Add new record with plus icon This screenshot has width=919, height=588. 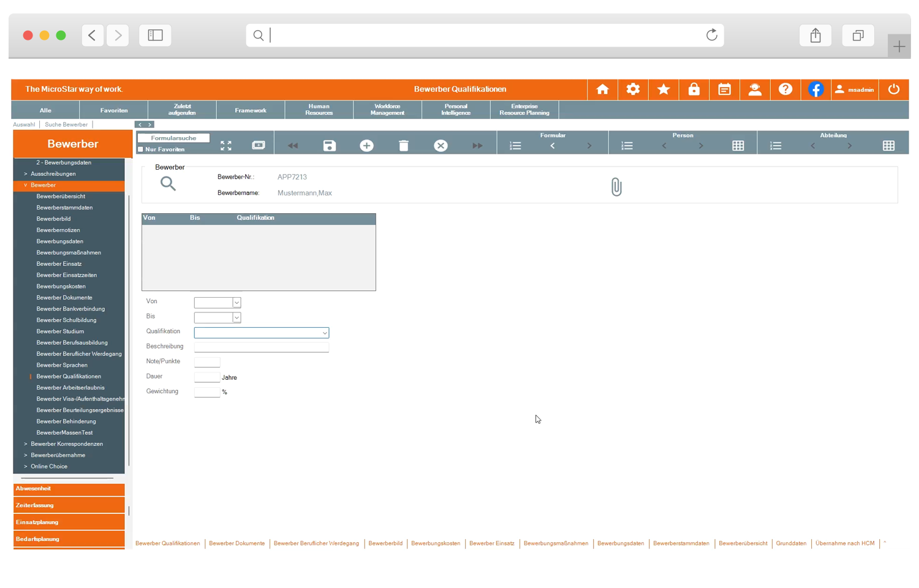coord(366,146)
